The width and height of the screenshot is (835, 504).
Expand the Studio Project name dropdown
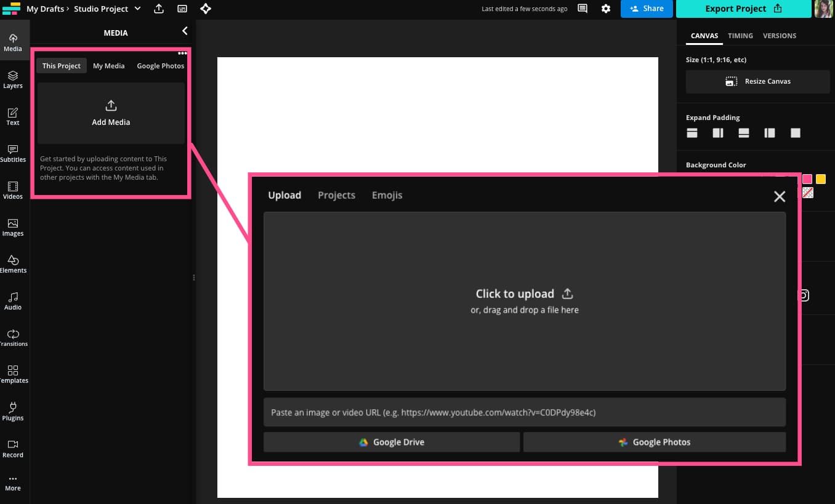click(137, 9)
